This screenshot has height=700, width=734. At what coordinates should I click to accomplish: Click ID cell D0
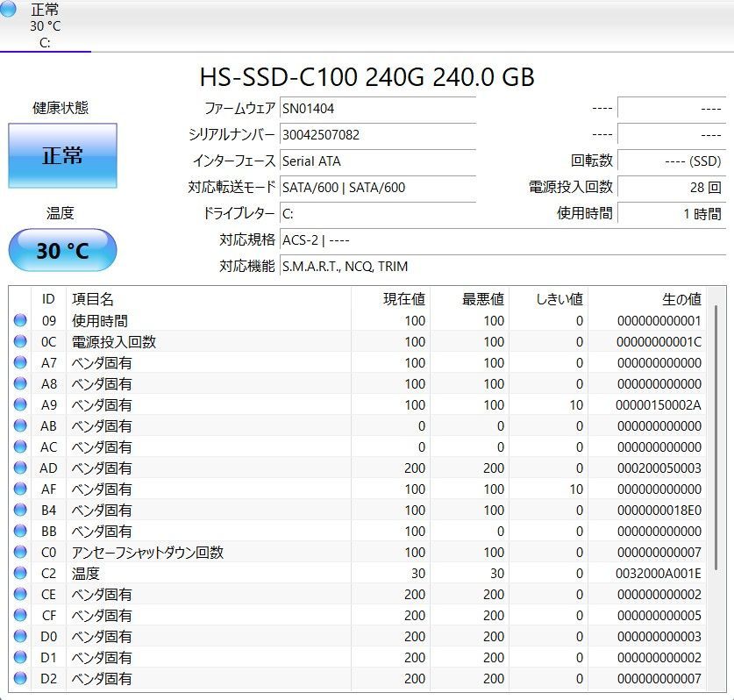click(x=49, y=637)
